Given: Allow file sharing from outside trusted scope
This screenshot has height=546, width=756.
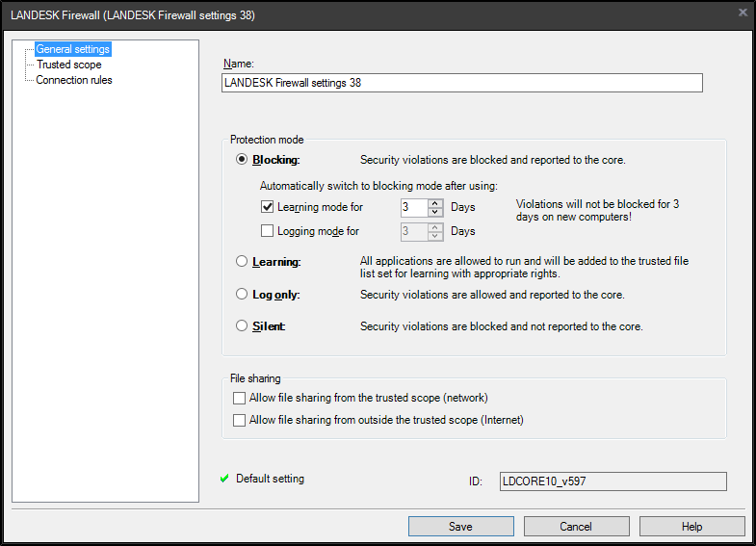Looking at the screenshot, I should pyautogui.click(x=240, y=420).
